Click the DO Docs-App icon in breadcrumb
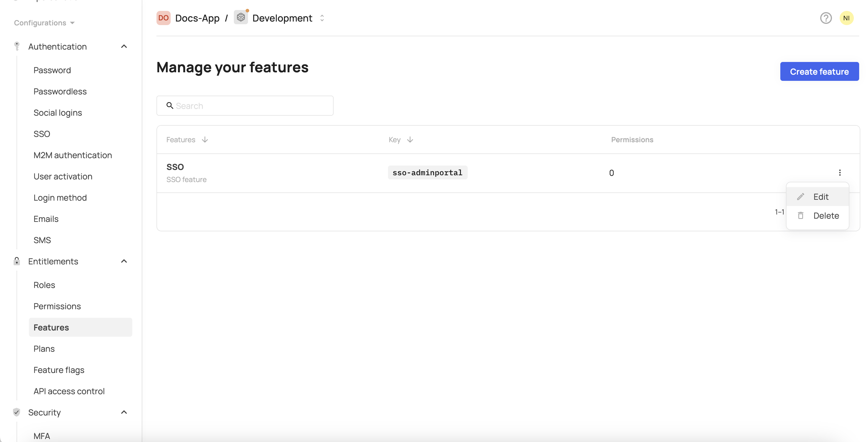 pos(164,18)
